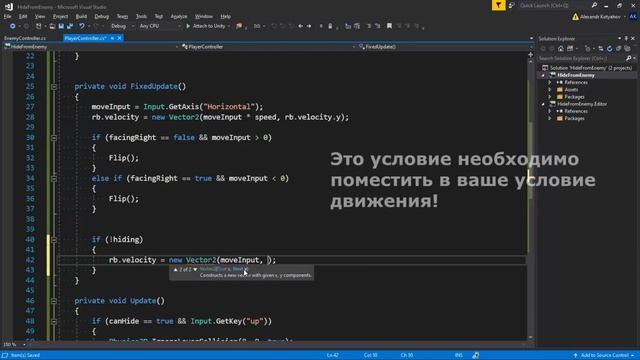Collapse the Update method at line 46
The image size is (640, 360).
pyautogui.click(x=54, y=301)
